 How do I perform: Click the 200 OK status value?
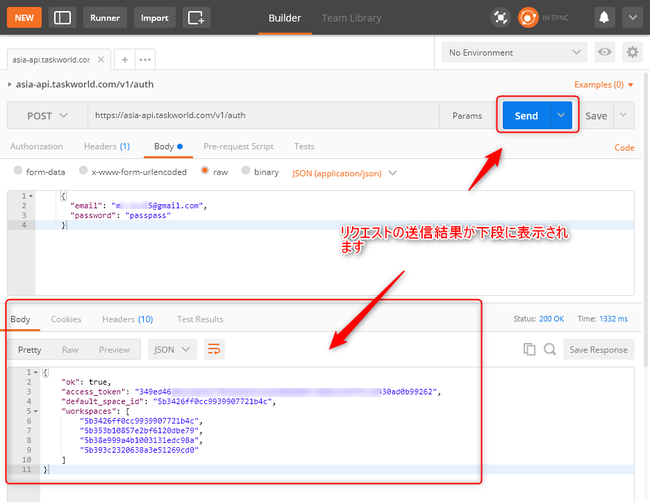pos(551,319)
